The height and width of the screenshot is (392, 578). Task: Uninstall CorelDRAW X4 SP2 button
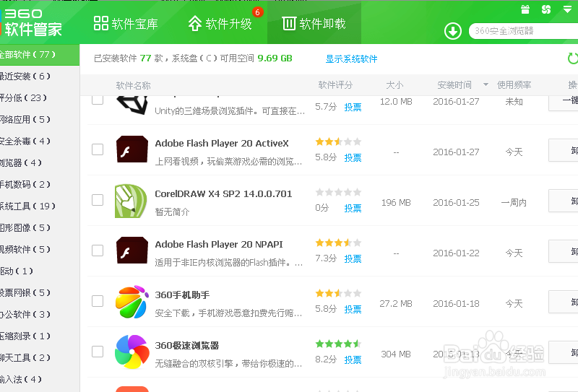[x=564, y=201]
